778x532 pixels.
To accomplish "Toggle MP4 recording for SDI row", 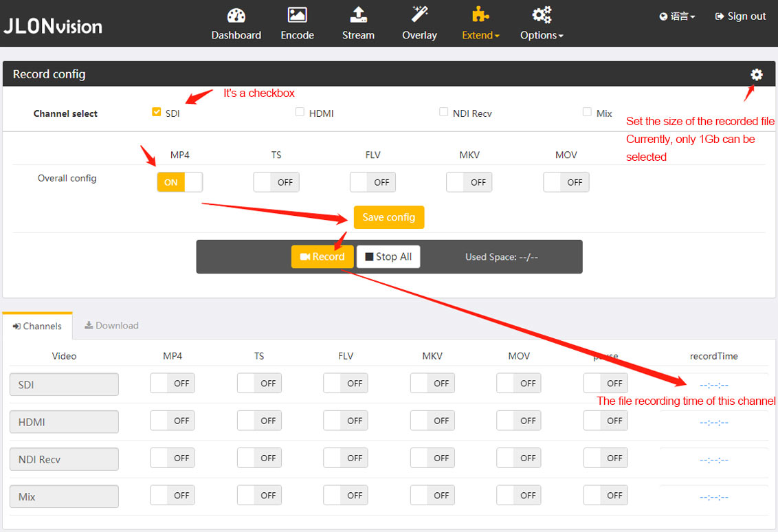I will 173,383.
